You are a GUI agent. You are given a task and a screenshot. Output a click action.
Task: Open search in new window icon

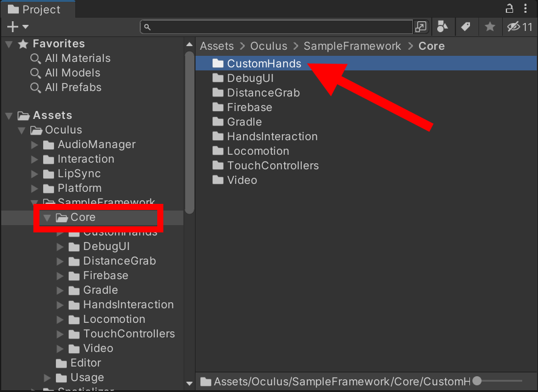pyautogui.click(x=421, y=27)
